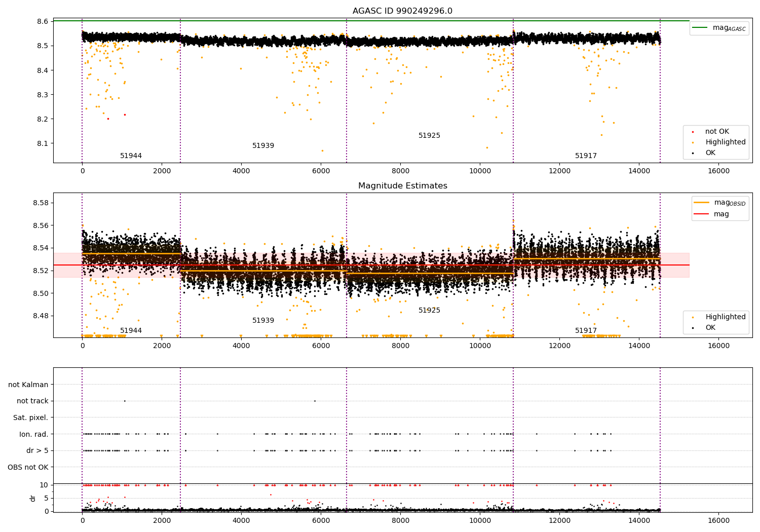
Task: Click x-axis tick 6000 of the bottom plot
Action: click(x=321, y=521)
